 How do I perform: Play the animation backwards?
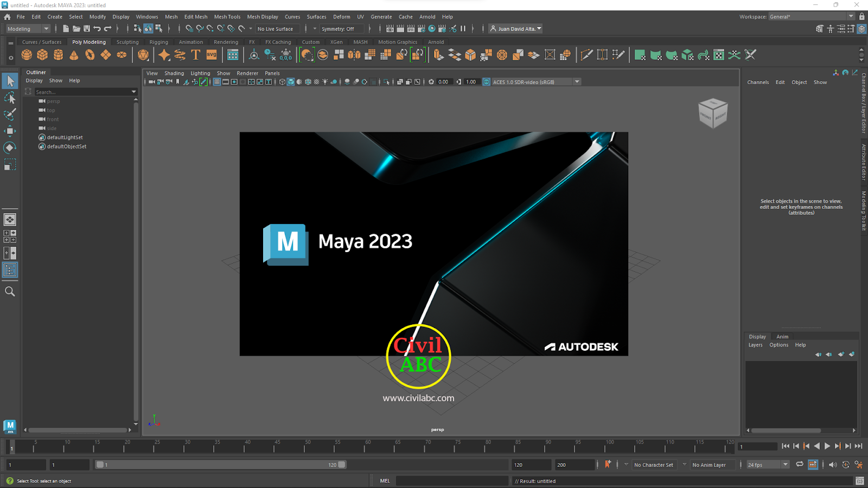point(817,446)
